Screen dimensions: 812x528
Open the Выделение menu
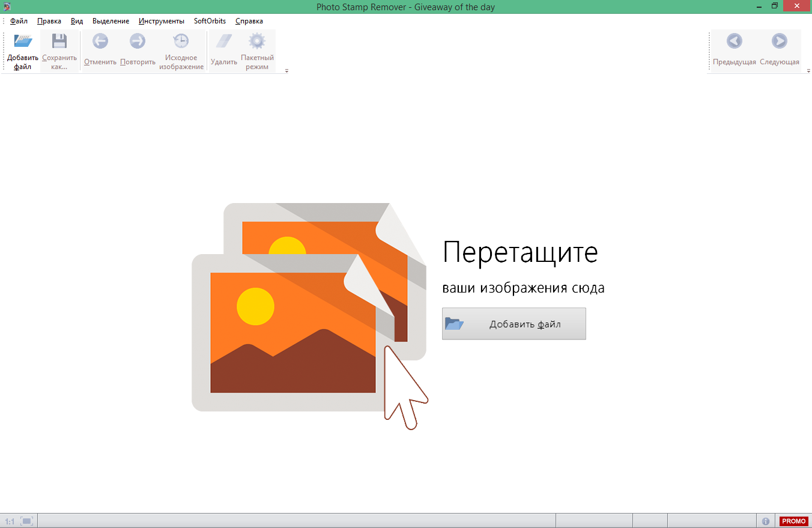pos(111,21)
